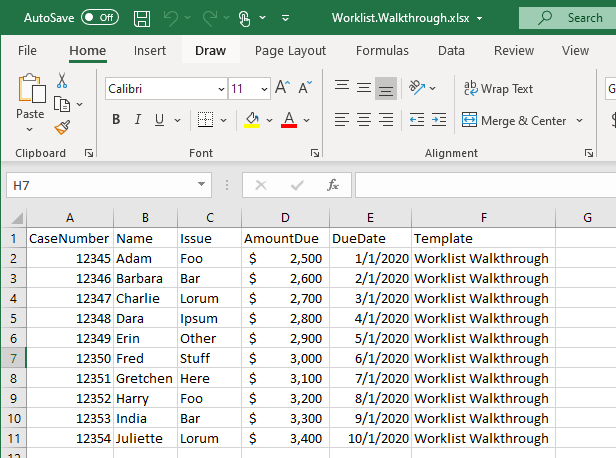Click the Borders icon
Screen dimensions: 616x458
point(205,119)
